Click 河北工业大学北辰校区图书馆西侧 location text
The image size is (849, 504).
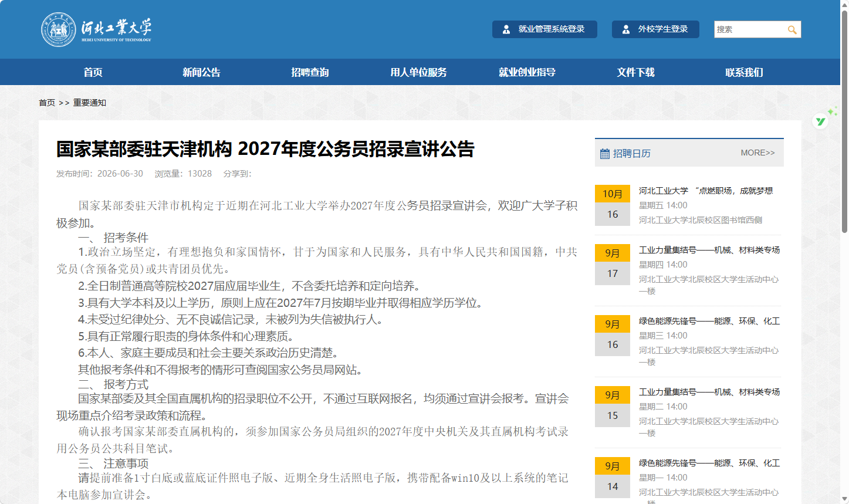tap(701, 220)
